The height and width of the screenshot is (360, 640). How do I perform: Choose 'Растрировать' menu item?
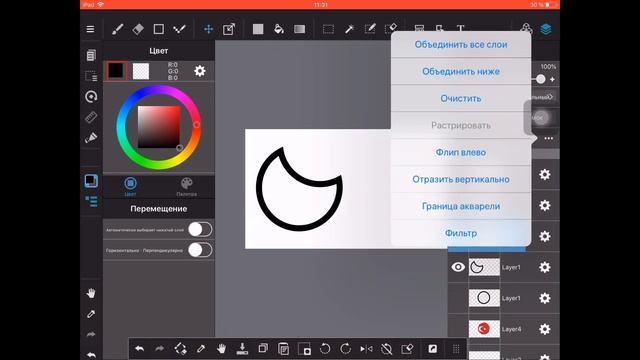pyautogui.click(x=461, y=125)
